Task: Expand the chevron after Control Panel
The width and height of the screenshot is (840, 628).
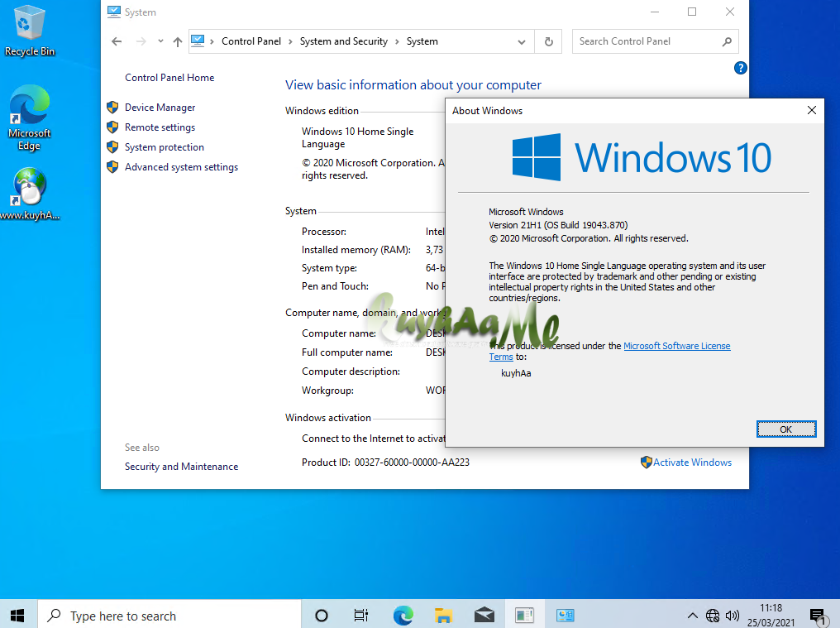Action: coord(290,42)
